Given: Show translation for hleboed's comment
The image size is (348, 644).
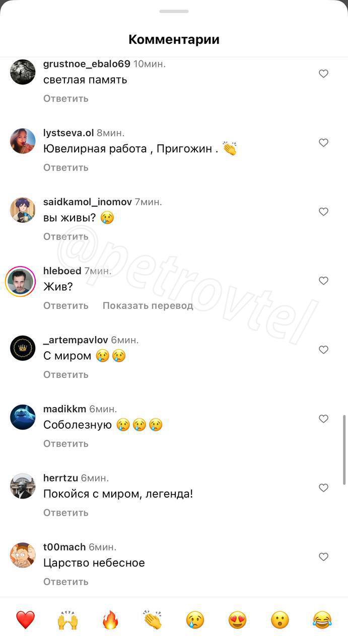Looking at the screenshot, I should point(148,305).
